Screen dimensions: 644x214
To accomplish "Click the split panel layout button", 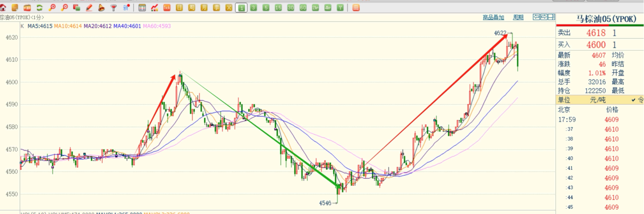I will click(551, 17).
